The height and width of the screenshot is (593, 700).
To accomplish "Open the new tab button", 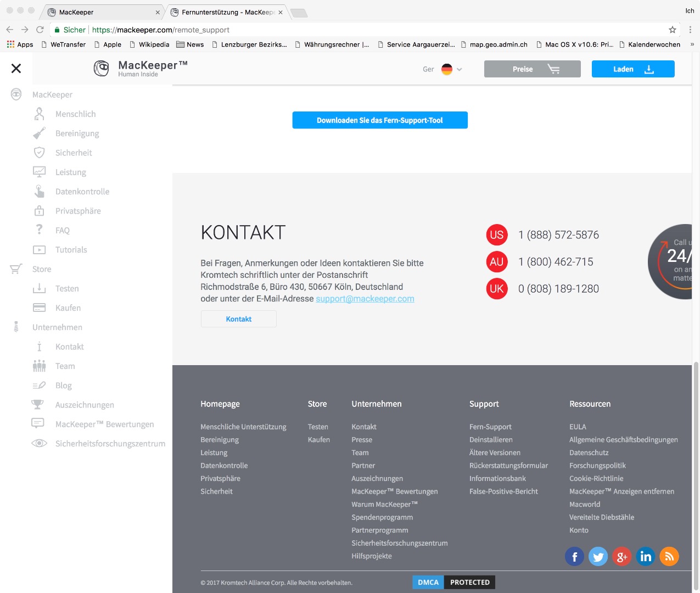I will coord(299,13).
